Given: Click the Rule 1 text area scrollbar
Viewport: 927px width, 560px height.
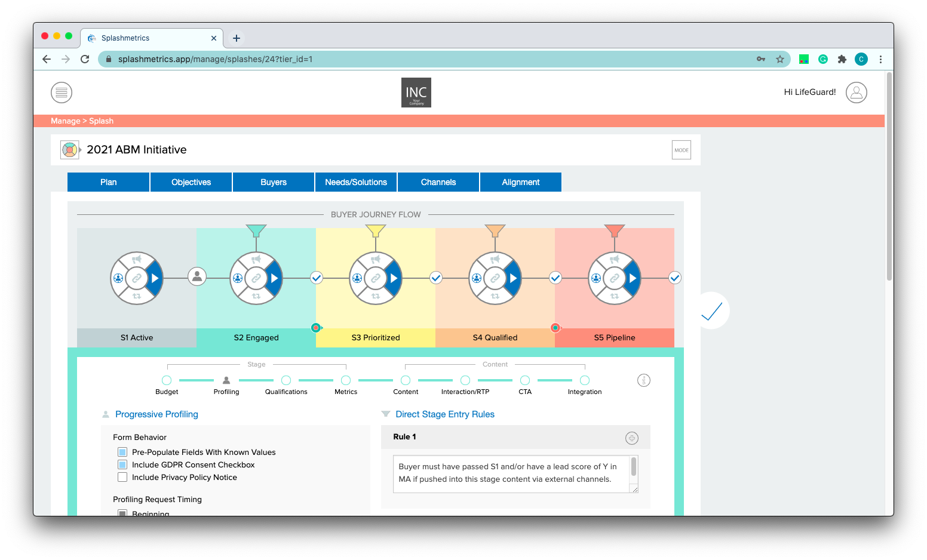Looking at the screenshot, I should 634,467.
